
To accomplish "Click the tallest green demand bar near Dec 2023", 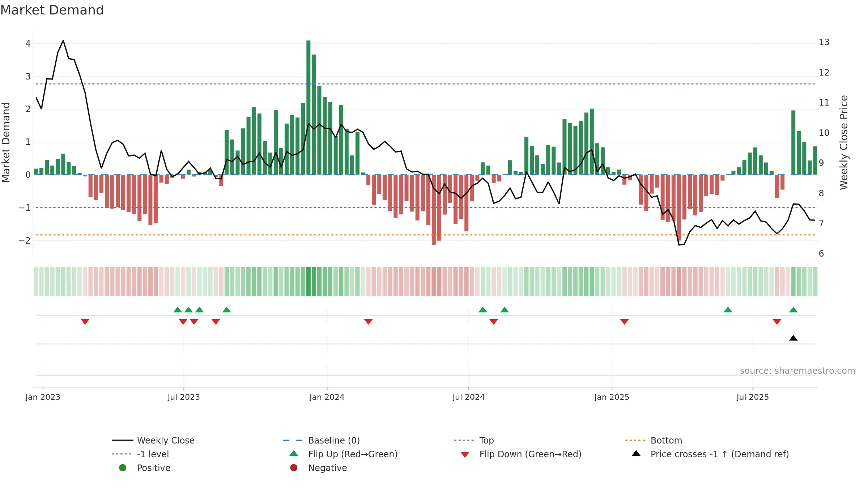I will tap(308, 107).
